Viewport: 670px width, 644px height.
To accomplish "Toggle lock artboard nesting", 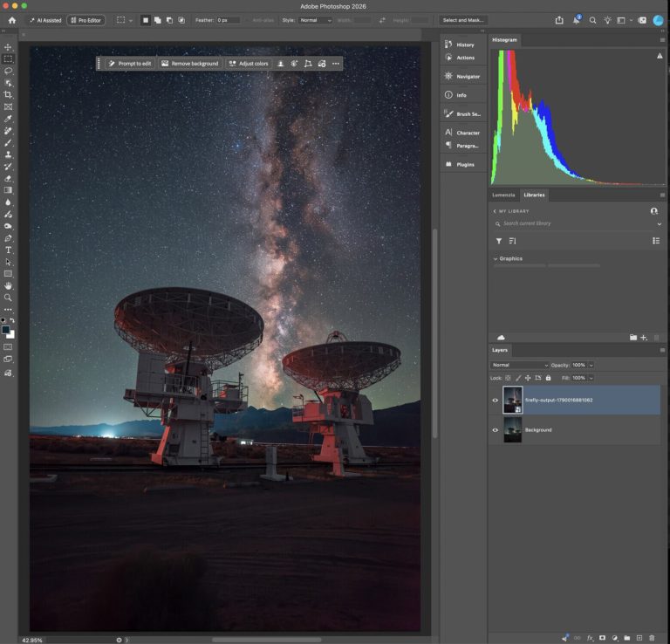I will click(538, 378).
